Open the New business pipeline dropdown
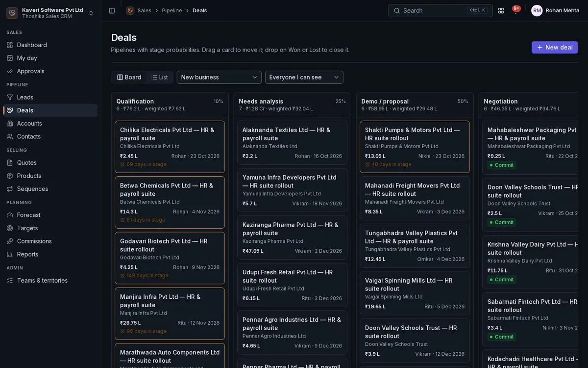Image resolution: width=588 pixels, height=368 pixels. pyautogui.click(x=219, y=77)
